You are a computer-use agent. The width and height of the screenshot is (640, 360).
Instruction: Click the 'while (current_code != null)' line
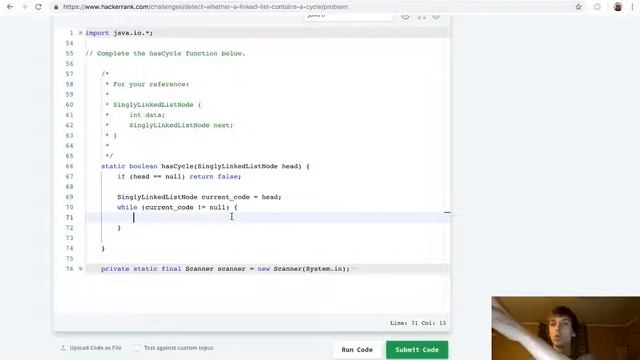[x=177, y=207]
